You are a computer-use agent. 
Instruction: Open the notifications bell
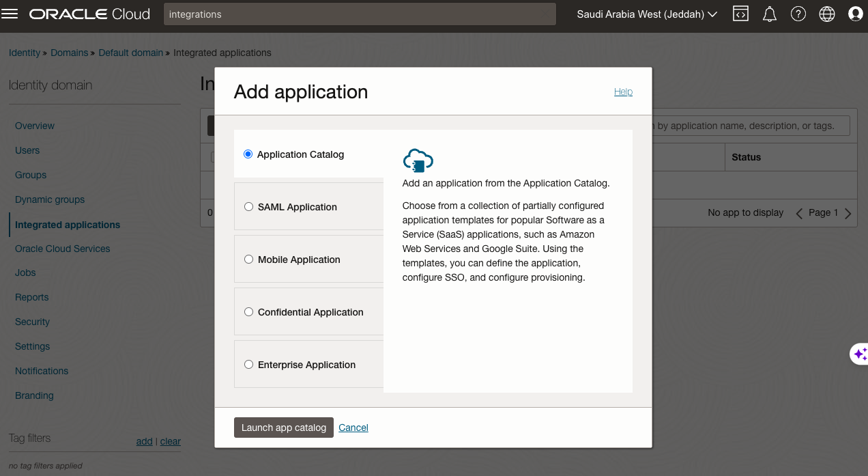770,14
